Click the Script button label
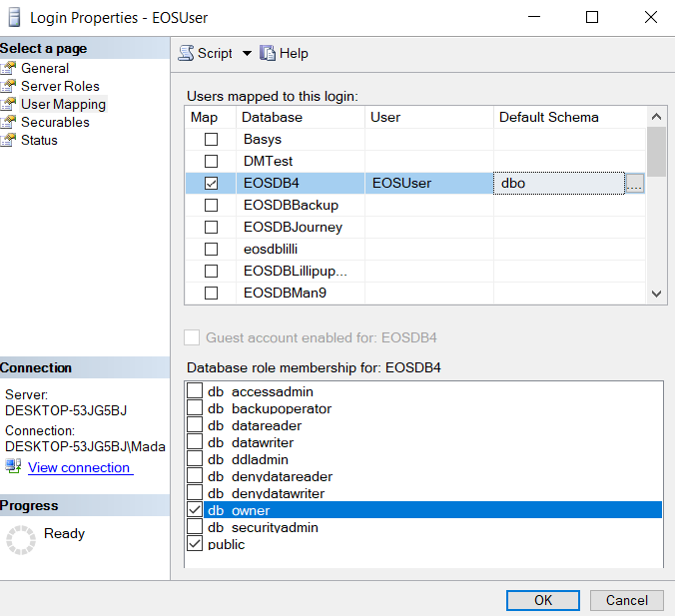This screenshot has width=675, height=616. pyautogui.click(x=215, y=53)
